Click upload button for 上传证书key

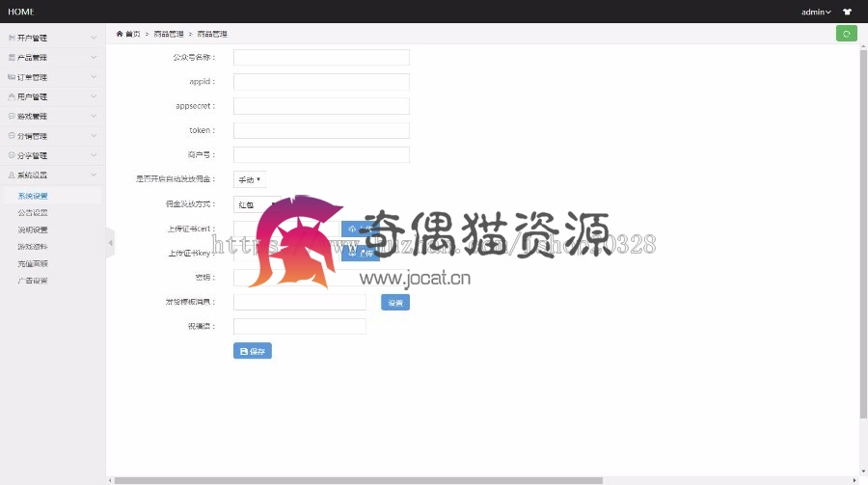pyautogui.click(x=360, y=253)
